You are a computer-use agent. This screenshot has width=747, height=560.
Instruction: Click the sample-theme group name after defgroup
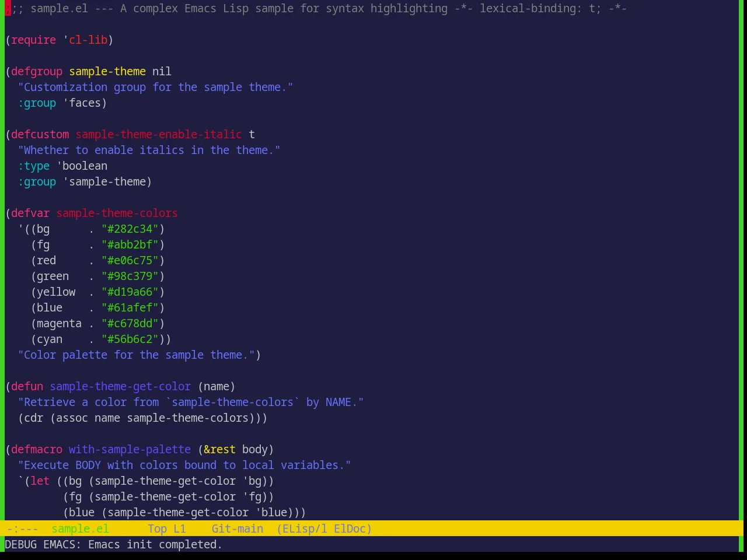107,71
